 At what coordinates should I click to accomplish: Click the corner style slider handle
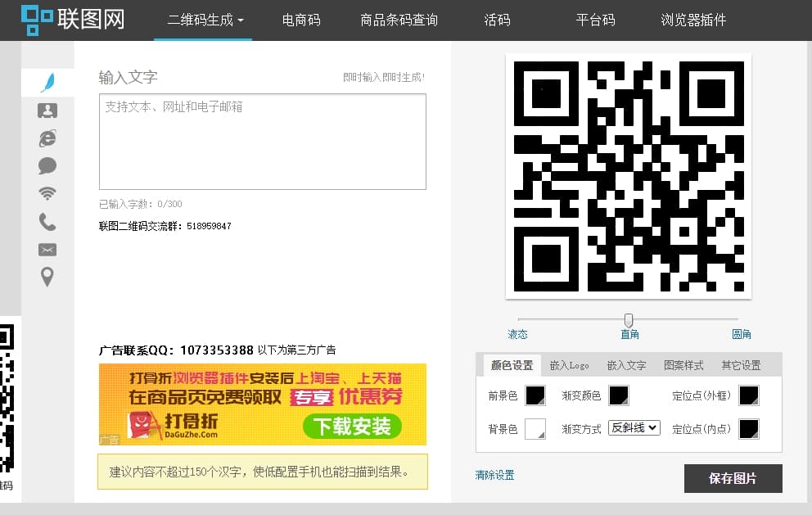(x=628, y=319)
